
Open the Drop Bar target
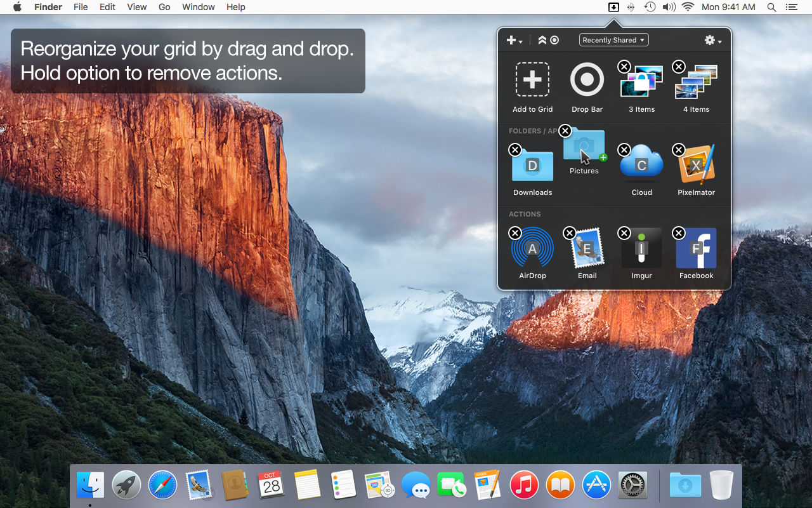point(587,79)
